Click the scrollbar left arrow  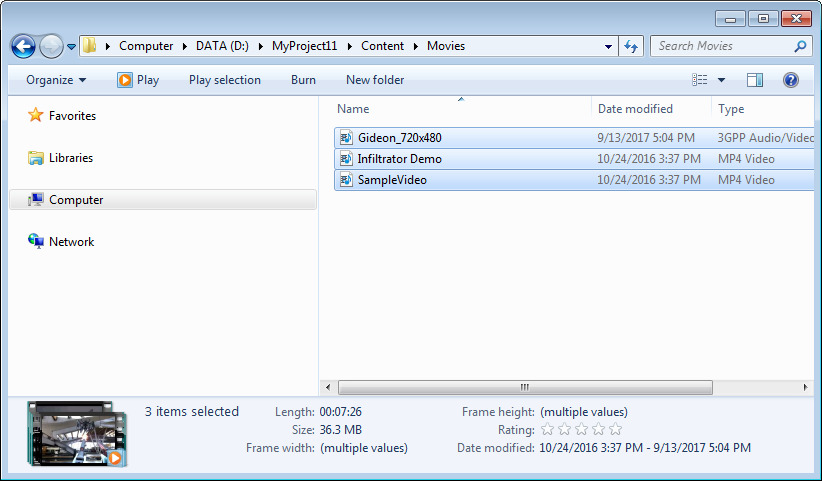click(328, 388)
